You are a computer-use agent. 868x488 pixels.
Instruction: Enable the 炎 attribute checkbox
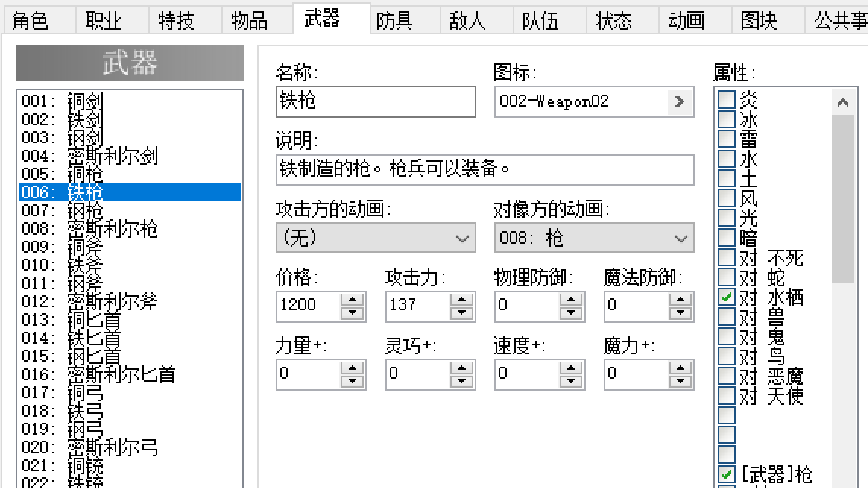tap(726, 99)
